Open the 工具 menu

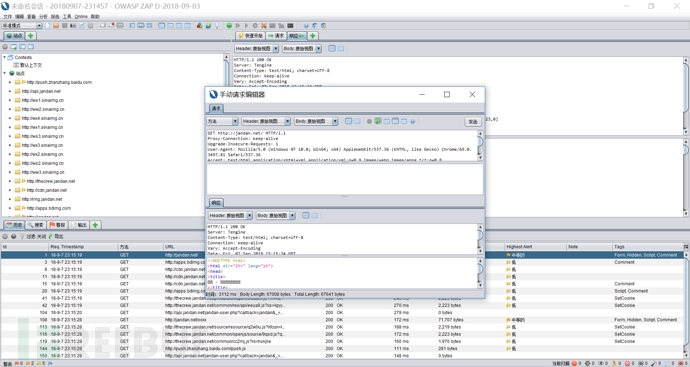(67, 16)
